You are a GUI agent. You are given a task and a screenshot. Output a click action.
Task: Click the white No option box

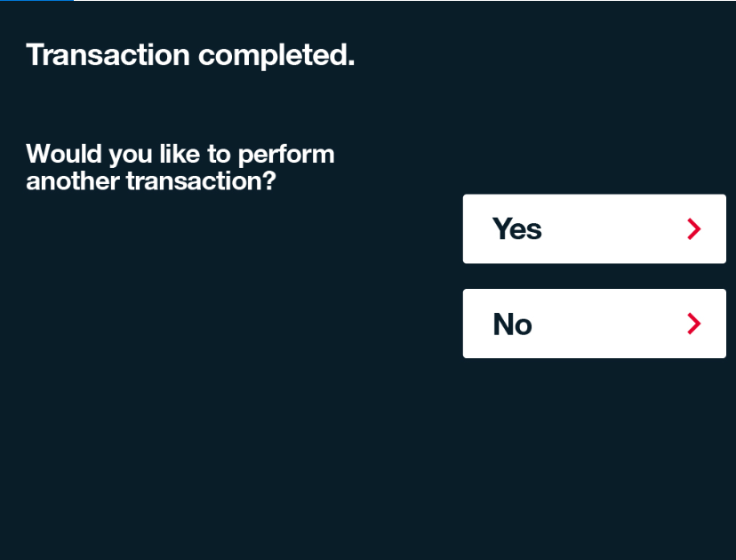point(594,324)
